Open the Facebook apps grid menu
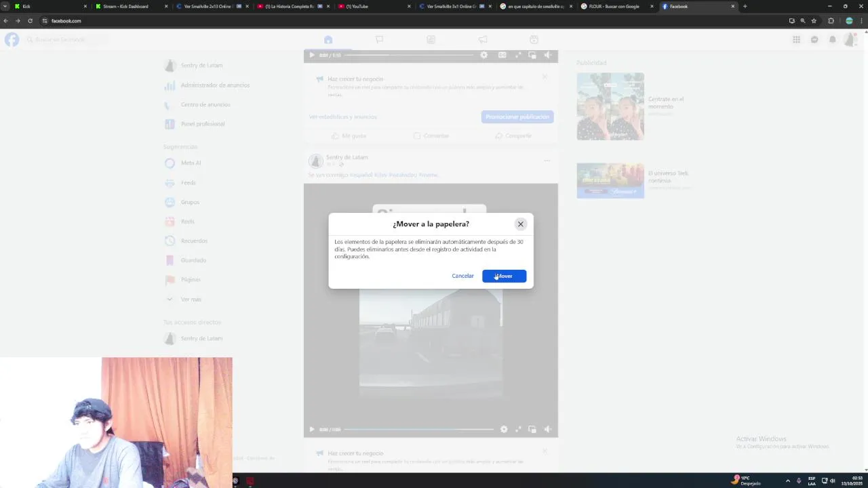This screenshot has height=488, width=868. click(x=796, y=39)
